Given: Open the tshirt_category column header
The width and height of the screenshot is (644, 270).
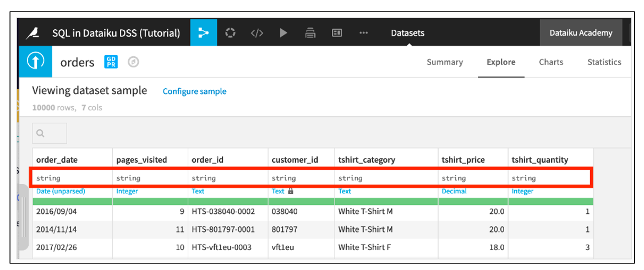Looking at the screenshot, I should (367, 160).
